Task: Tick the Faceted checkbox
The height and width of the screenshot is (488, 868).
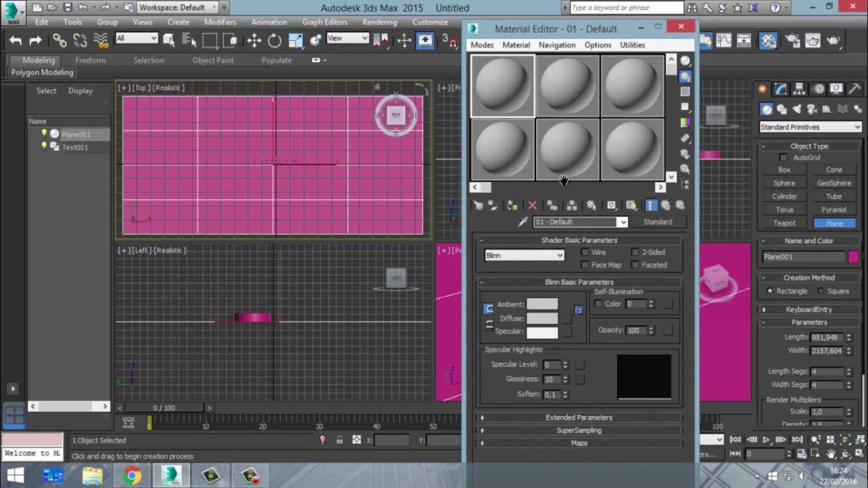Action: pos(635,265)
